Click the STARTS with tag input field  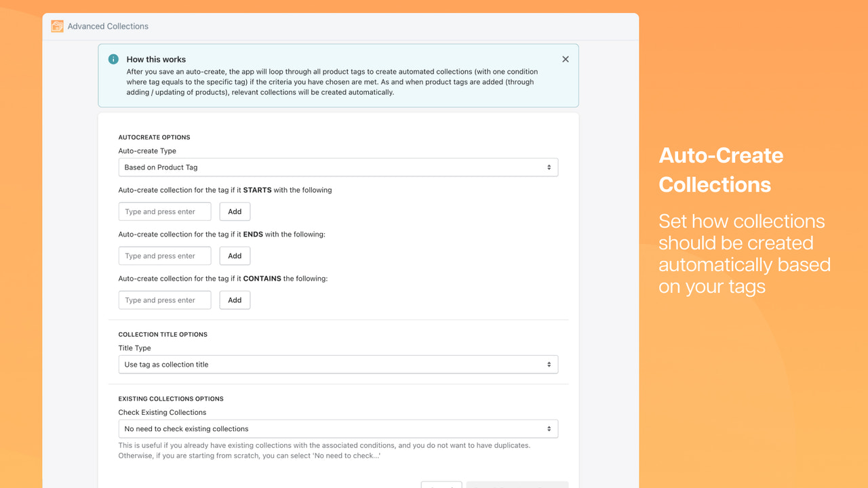click(164, 211)
